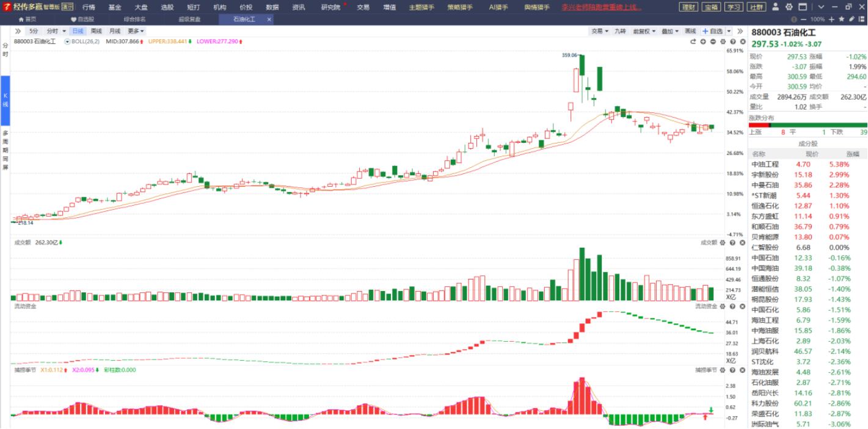Image resolution: width=868 pixels, height=429 pixels.
Task: Open settings gear for the 成交额 panel
Action: point(723,243)
